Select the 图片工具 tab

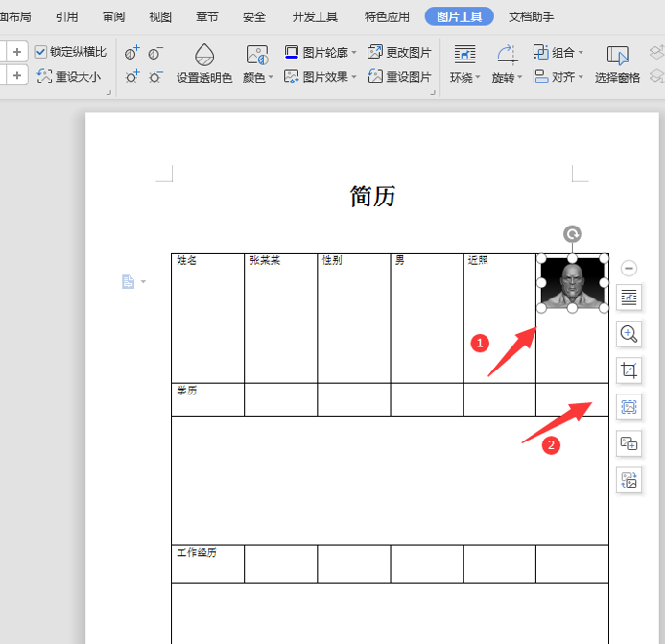[460, 16]
